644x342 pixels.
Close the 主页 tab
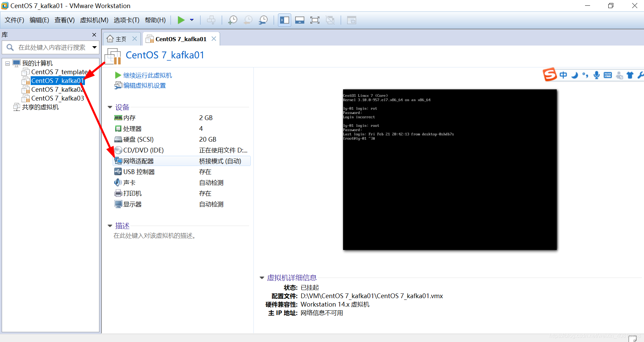134,39
